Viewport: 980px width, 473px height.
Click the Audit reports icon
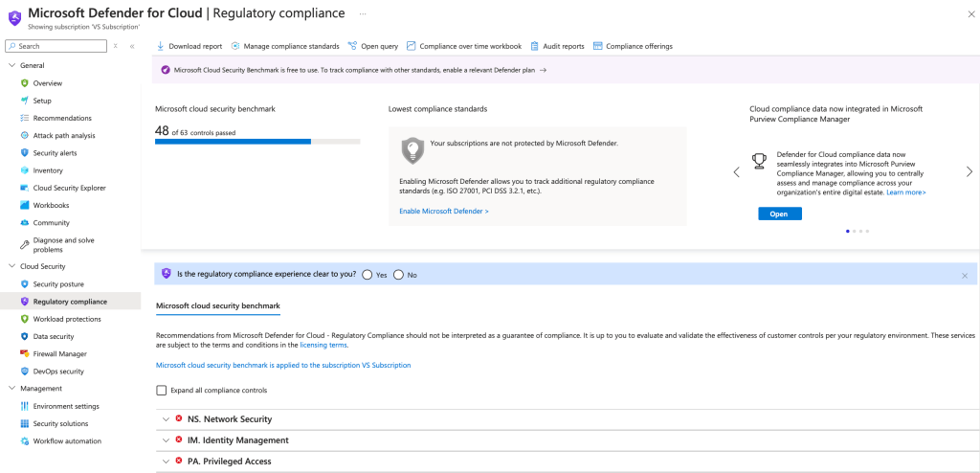pyautogui.click(x=534, y=46)
